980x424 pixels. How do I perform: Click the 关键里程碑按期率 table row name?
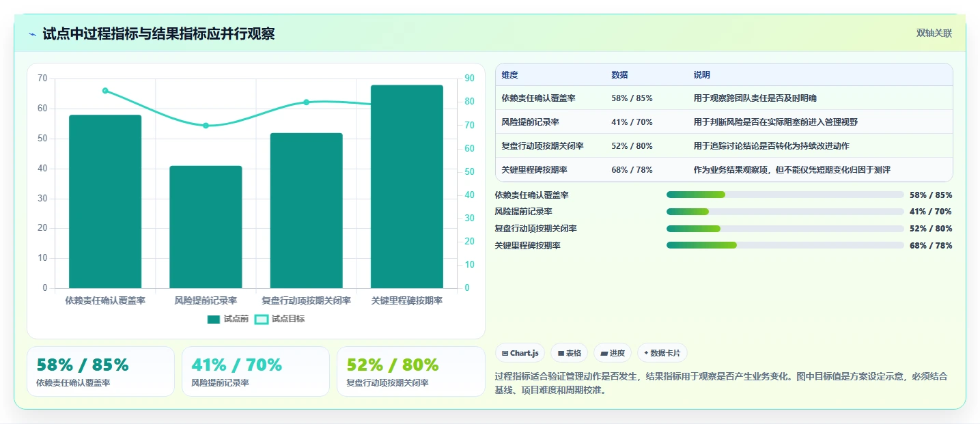(x=534, y=170)
